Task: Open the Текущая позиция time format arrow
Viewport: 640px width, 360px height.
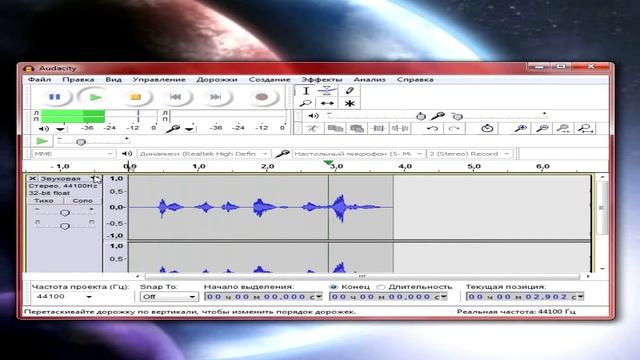Action: point(580,297)
